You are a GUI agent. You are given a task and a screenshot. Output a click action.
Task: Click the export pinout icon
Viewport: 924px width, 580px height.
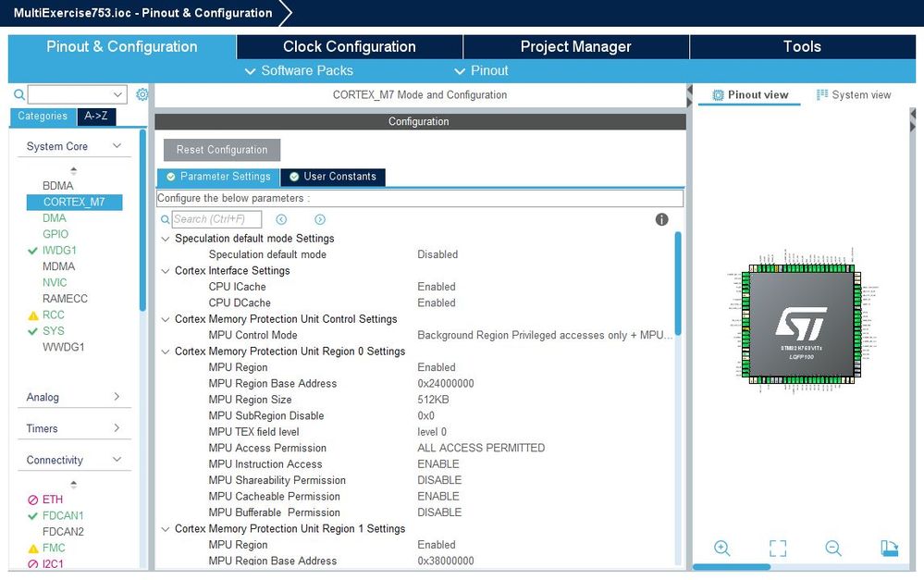tap(889, 549)
